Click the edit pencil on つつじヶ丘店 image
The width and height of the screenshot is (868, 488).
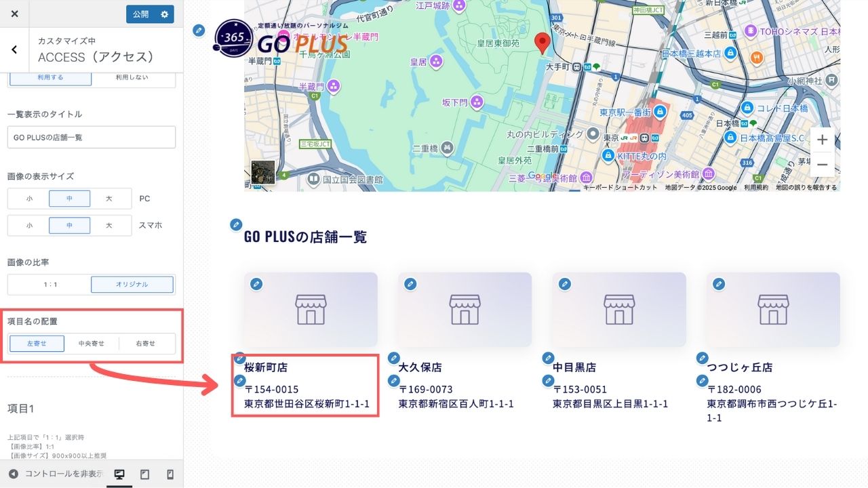(719, 284)
